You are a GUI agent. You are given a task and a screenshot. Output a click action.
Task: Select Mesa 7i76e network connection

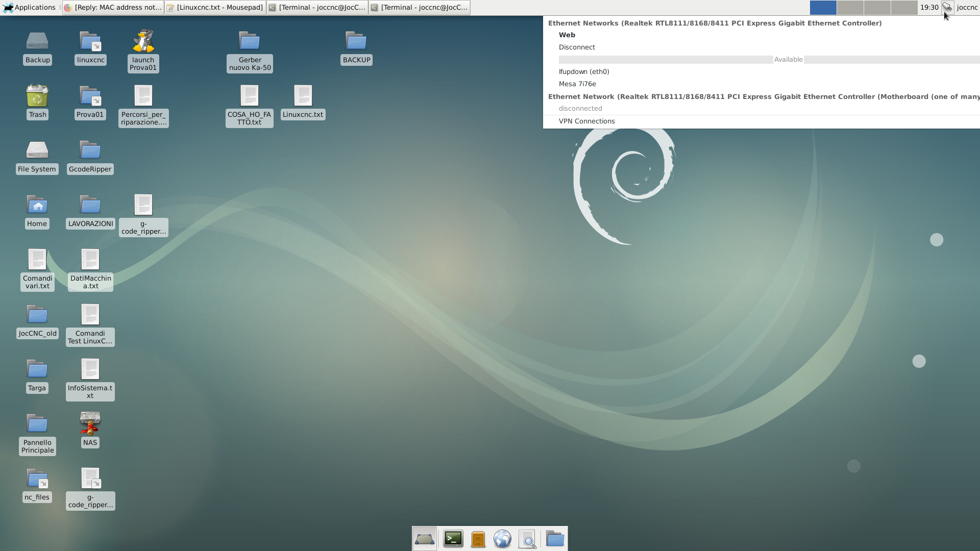click(577, 84)
